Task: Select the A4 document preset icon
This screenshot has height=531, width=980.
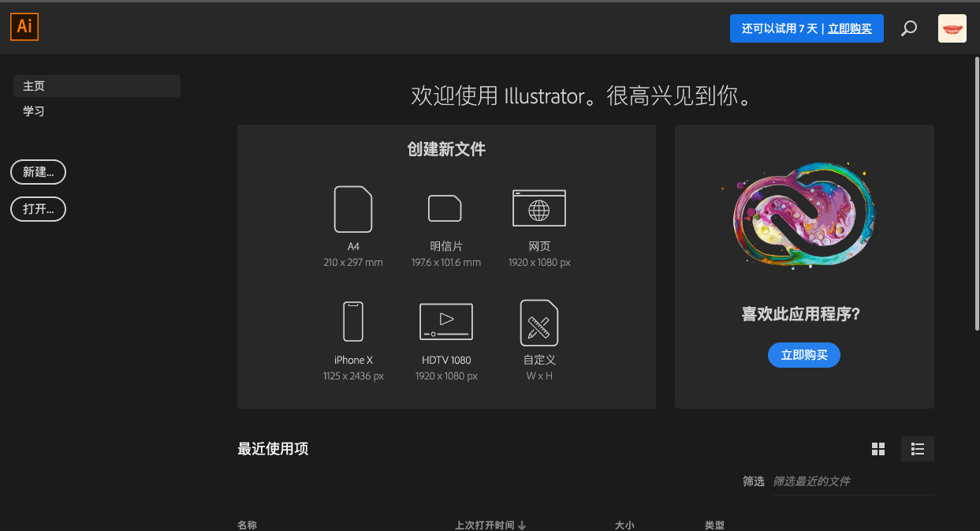Action: (353, 209)
